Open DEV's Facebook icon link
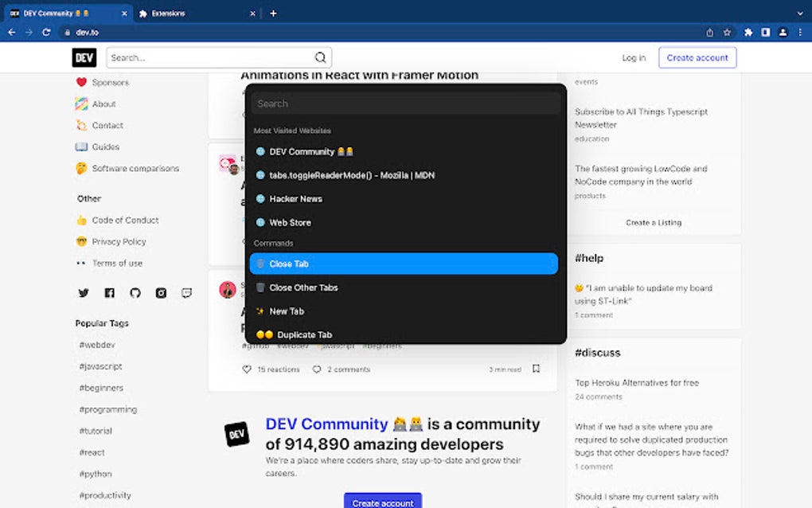The width and height of the screenshot is (812, 508). tap(109, 293)
